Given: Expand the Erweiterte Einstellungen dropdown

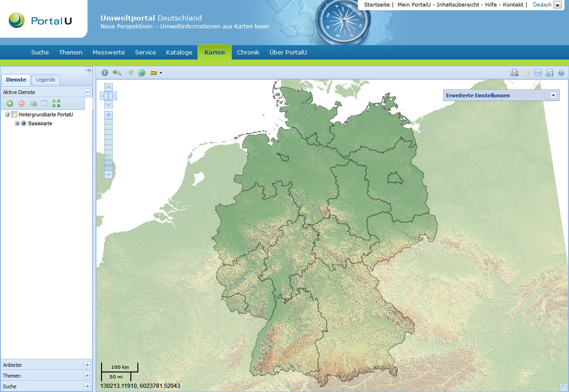Looking at the screenshot, I should pyautogui.click(x=554, y=95).
